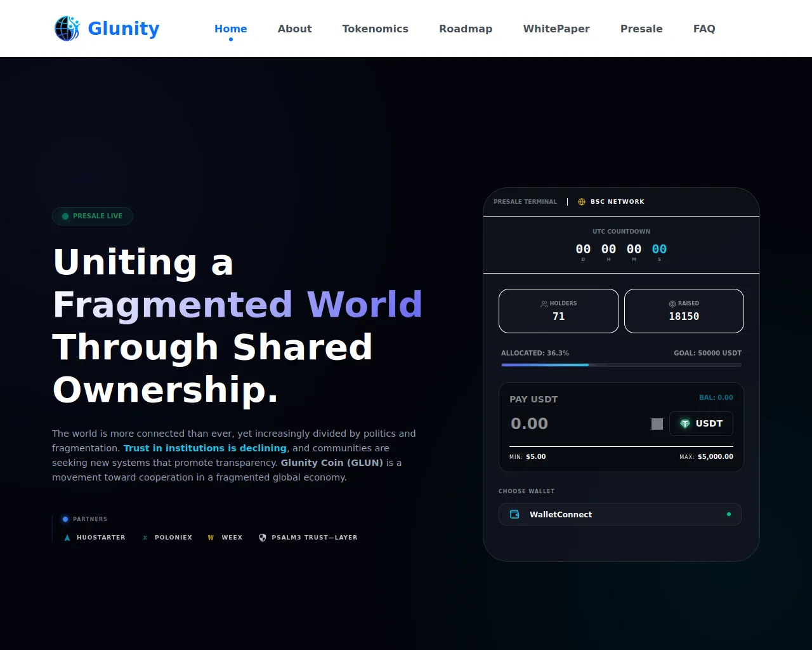The height and width of the screenshot is (650, 812).
Task: Click the allocation progress bar
Action: coord(621,365)
